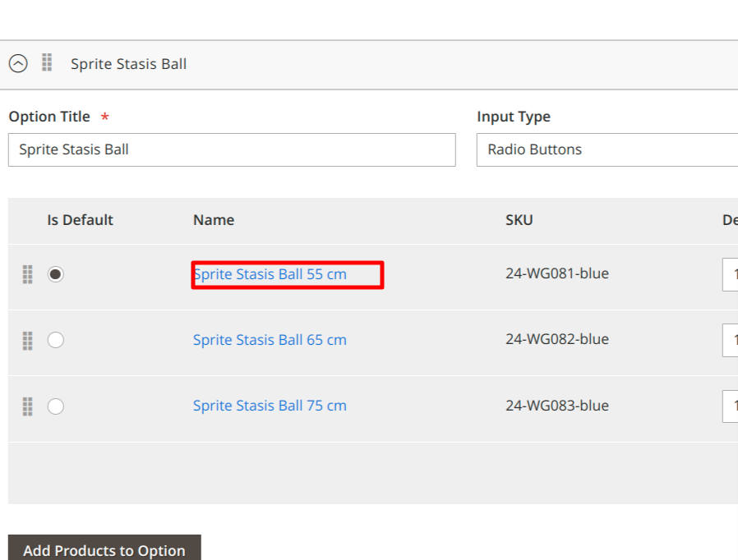Click the drag handle beside the section header
This screenshot has width=738, height=560.
click(x=46, y=63)
